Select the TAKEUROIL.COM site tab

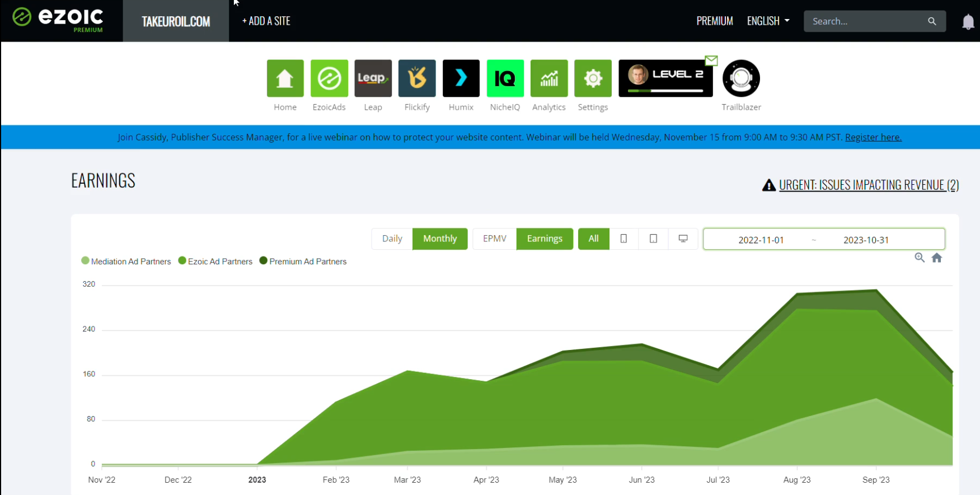point(176,21)
